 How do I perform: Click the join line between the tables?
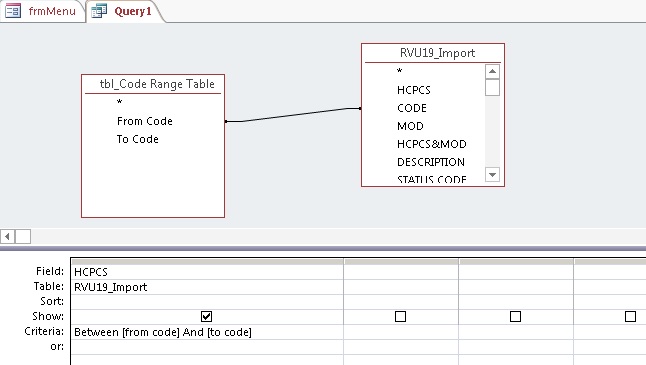(293, 115)
